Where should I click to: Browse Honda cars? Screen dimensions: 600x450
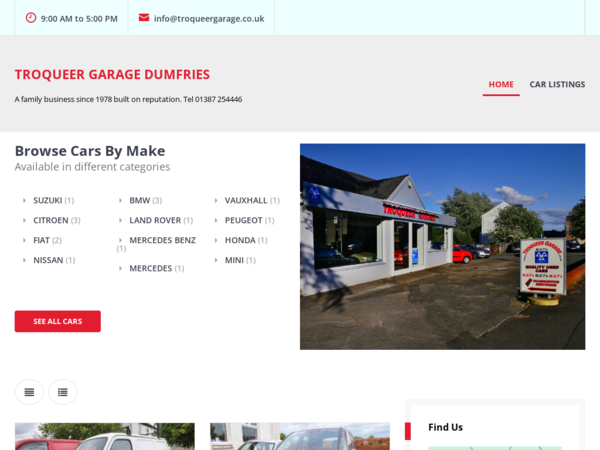pos(240,240)
